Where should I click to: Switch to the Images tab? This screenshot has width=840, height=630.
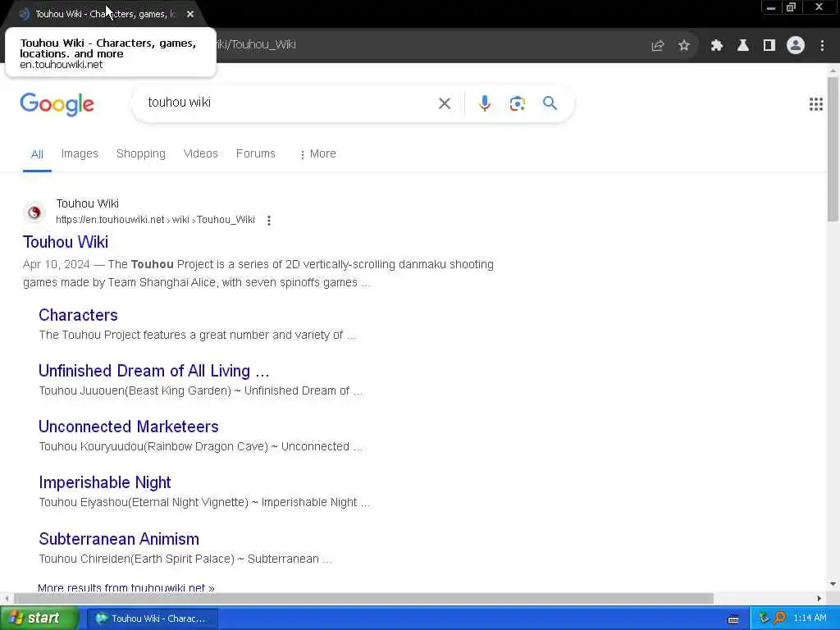[x=80, y=153]
